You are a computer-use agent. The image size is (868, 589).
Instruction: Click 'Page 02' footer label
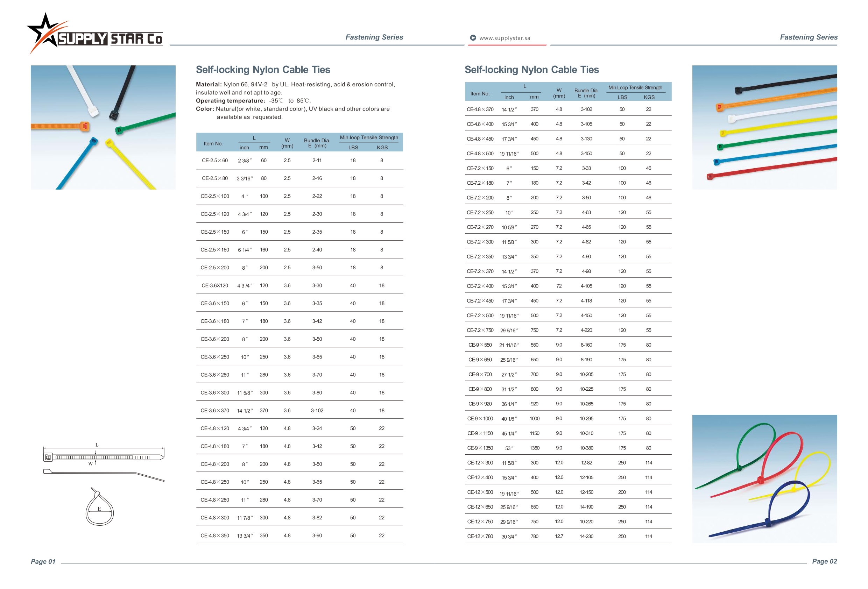coord(825,562)
